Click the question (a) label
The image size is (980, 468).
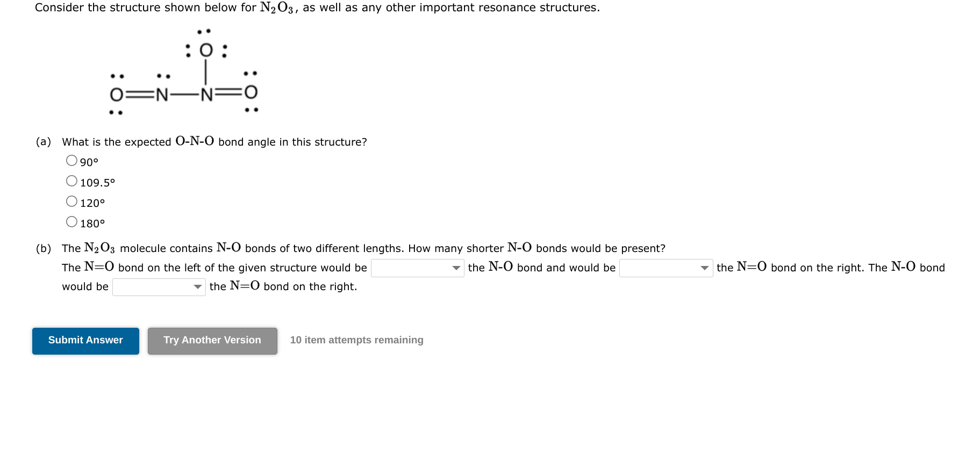(x=43, y=141)
